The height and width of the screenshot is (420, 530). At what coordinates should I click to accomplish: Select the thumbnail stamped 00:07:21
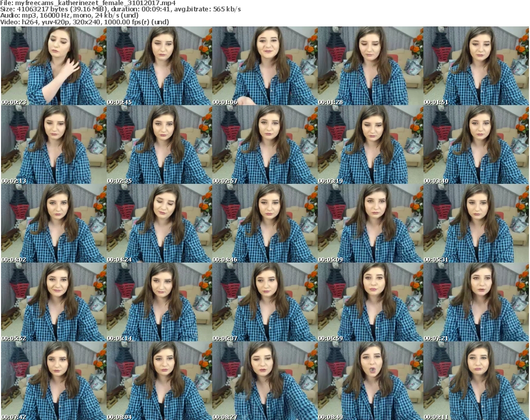point(476,302)
